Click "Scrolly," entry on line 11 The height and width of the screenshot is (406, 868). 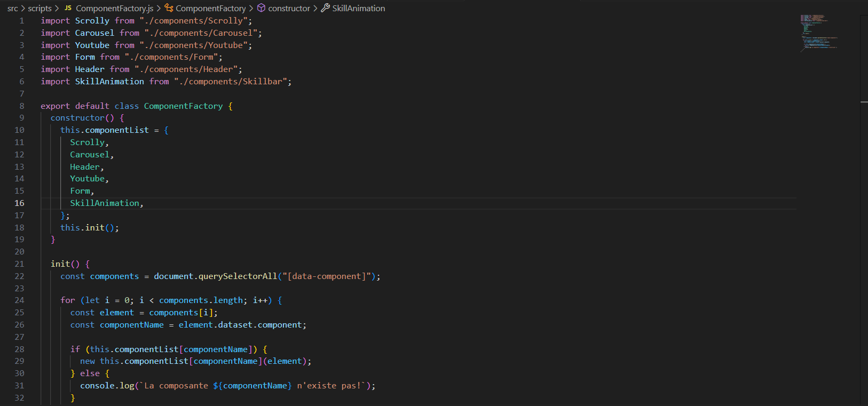90,142
